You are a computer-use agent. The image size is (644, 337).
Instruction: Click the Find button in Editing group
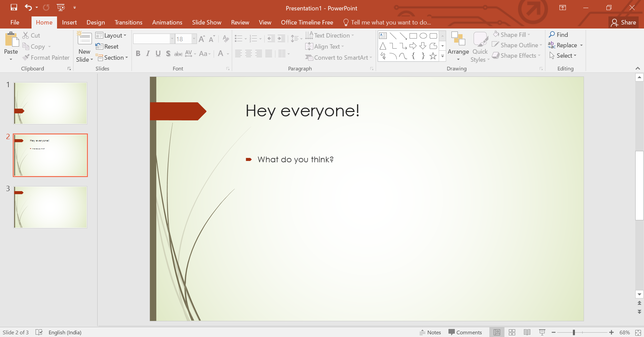[x=558, y=35]
